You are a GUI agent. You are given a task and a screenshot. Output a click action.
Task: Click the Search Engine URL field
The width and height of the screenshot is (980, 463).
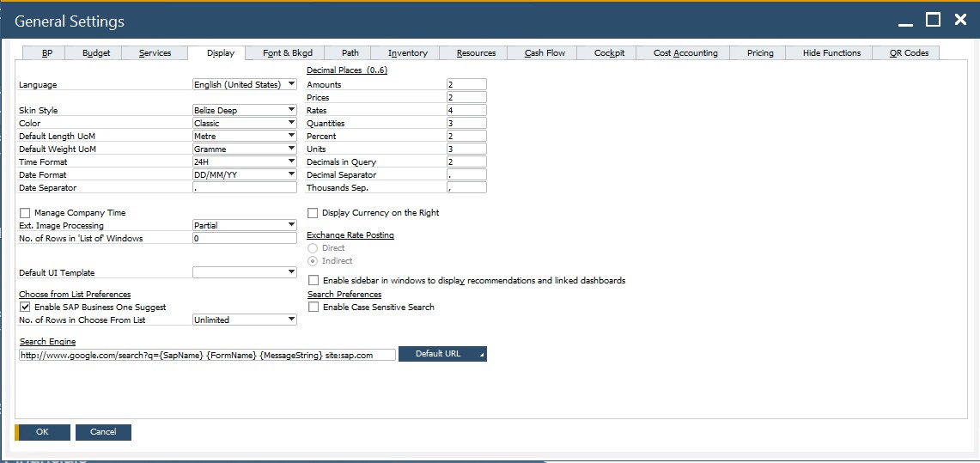tap(208, 355)
